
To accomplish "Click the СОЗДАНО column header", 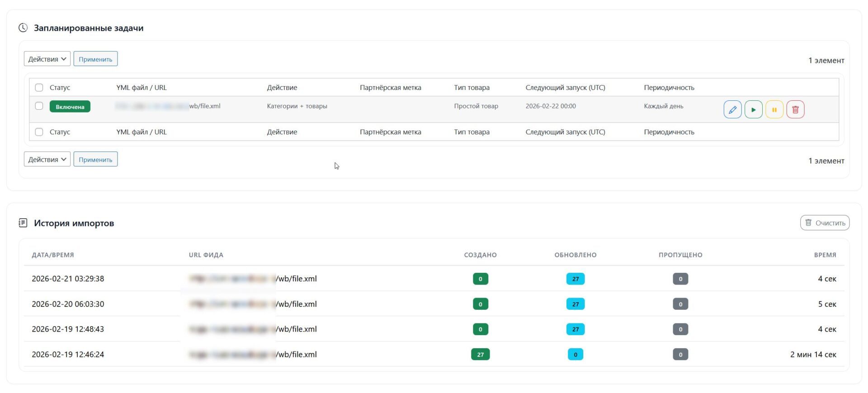I will (x=480, y=255).
